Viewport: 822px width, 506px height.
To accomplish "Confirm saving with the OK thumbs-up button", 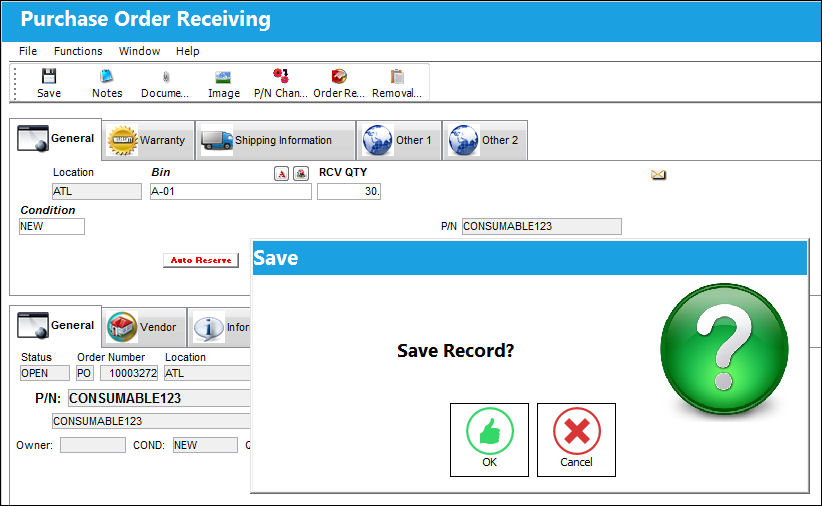I will pos(489,440).
